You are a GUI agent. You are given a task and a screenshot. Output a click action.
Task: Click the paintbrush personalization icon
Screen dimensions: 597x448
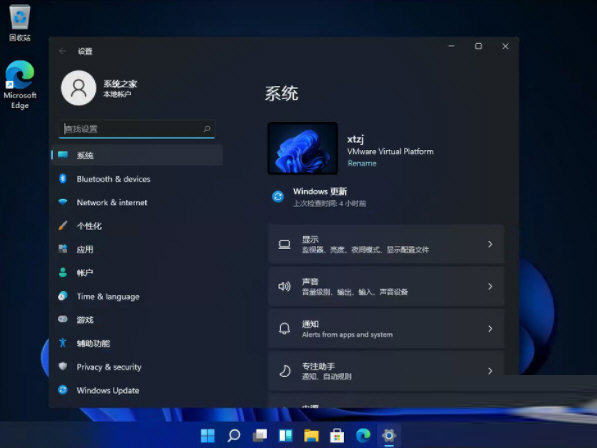(x=63, y=225)
